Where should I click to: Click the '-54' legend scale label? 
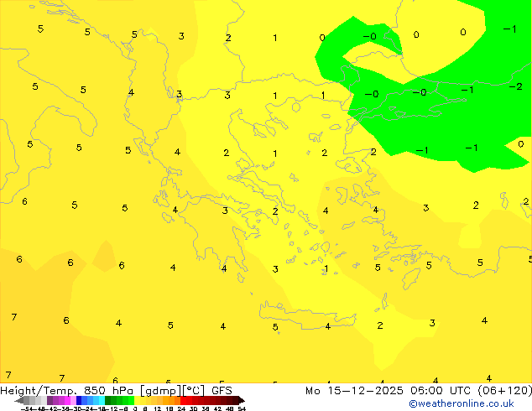pos(27,408)
